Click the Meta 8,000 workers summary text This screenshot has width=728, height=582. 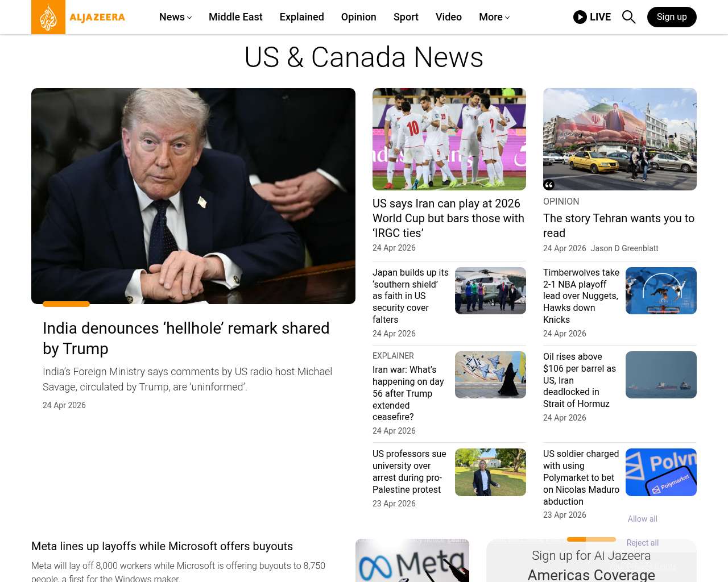pyautogui.click(x=178, y=571)
